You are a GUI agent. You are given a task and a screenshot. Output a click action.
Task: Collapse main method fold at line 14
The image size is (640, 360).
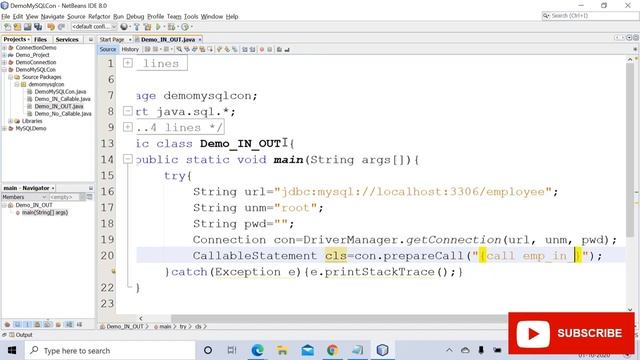128,159
